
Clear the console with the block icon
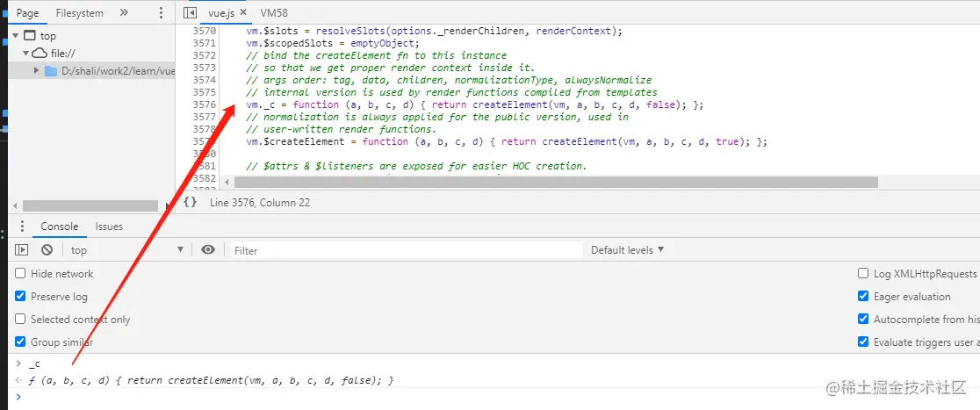47,250
